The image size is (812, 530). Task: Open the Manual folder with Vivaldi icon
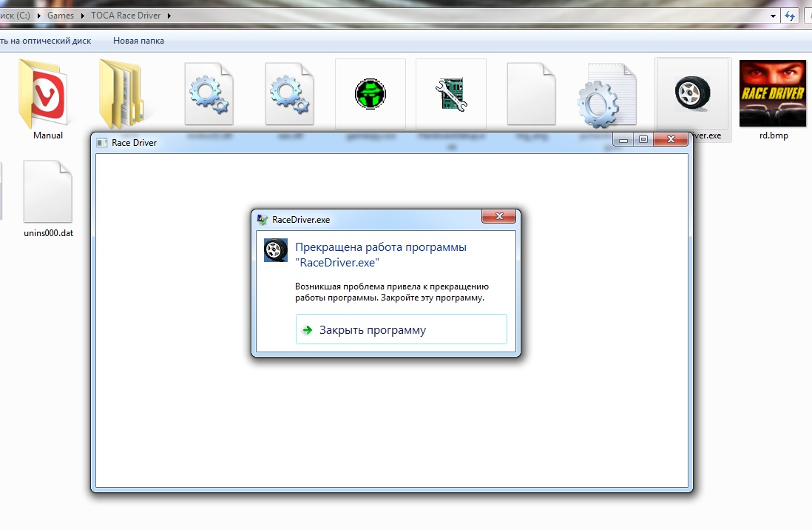click(44, 95)
